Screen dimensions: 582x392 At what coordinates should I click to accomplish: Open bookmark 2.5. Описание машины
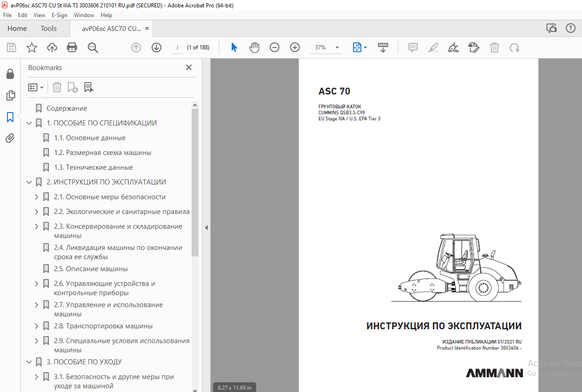(x=91, y=269)
